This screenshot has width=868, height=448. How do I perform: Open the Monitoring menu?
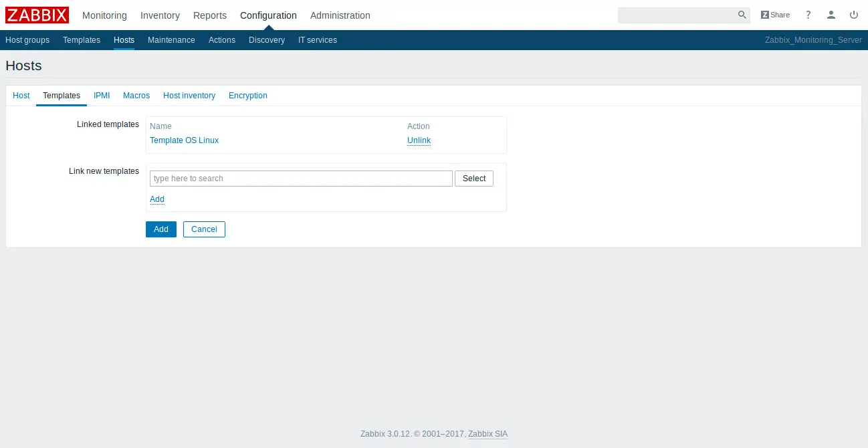(x=104, y=15)
